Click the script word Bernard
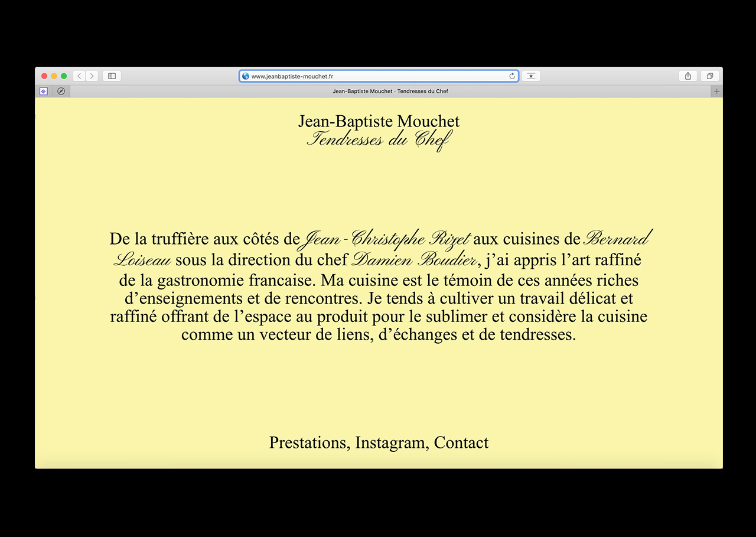This screenshot has height=537, width=756. coord(617,238)
